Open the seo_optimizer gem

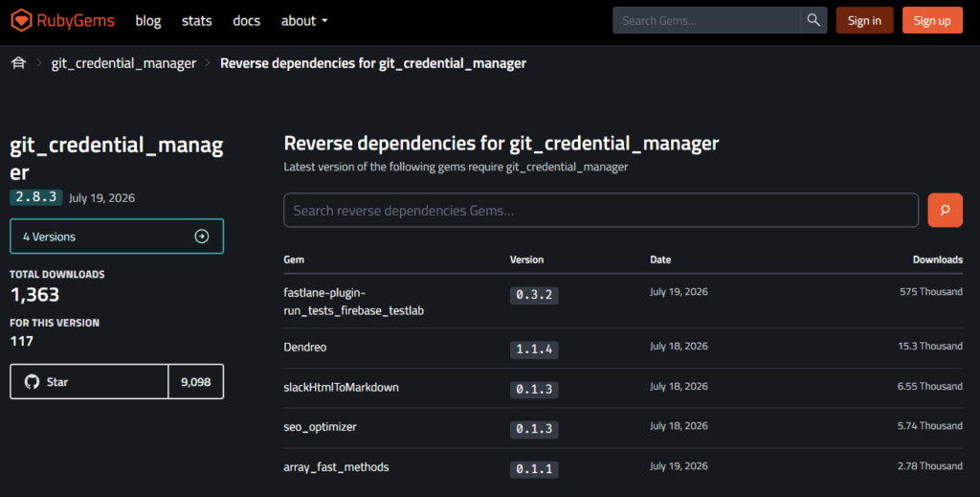click(x=320, y=427)
